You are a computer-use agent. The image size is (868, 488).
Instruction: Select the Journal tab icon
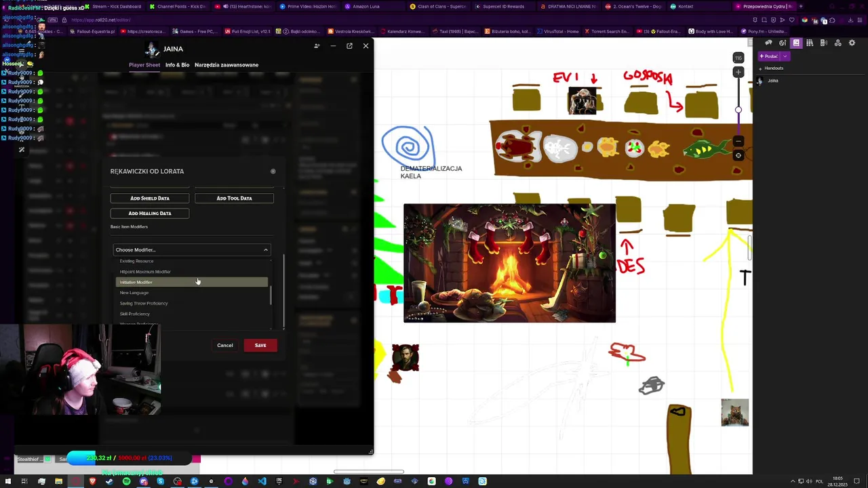point(796,43)
